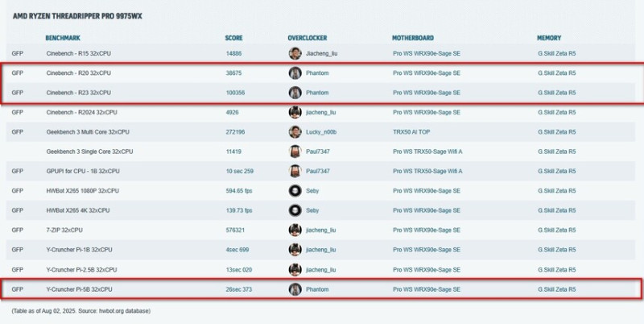Screen dimensions: 644x324
Task: Click the Cinebench R23 score 100356
Action: pyautogui.click(x=235, y=93)
